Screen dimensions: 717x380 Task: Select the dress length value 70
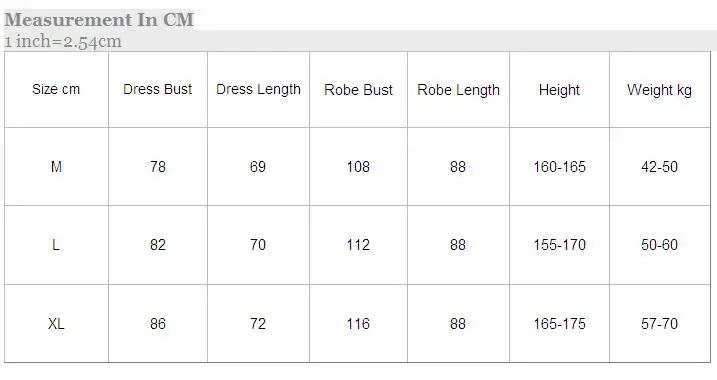point(258,245)
